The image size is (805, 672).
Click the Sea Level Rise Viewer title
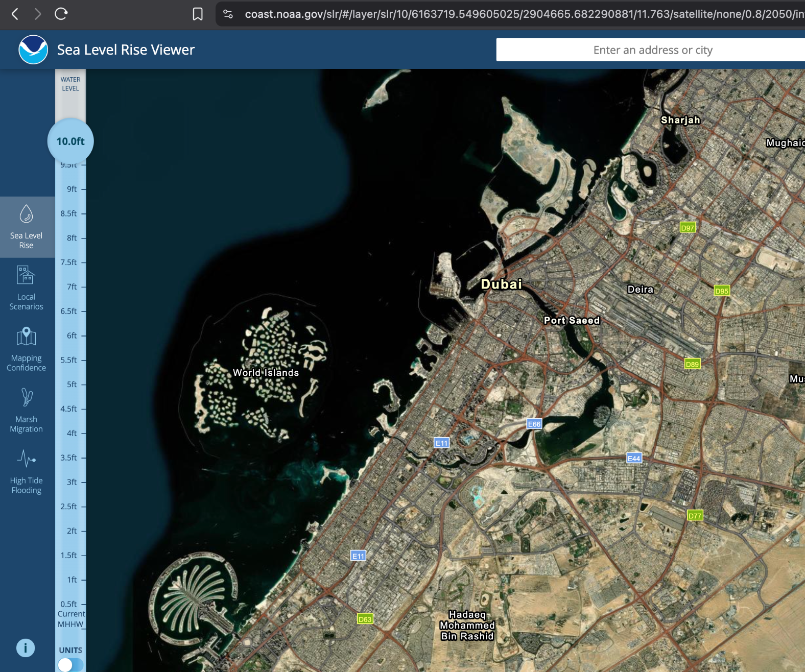[126, 50]
